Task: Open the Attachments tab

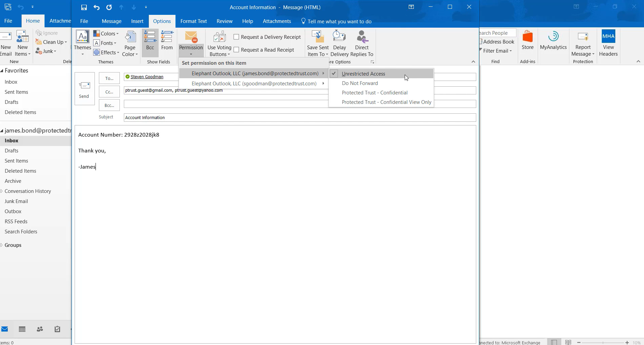Action: tap(277, 21)
